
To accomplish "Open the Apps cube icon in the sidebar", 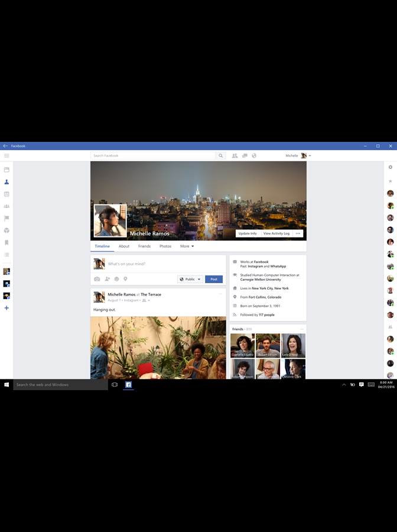I will 6,231.
